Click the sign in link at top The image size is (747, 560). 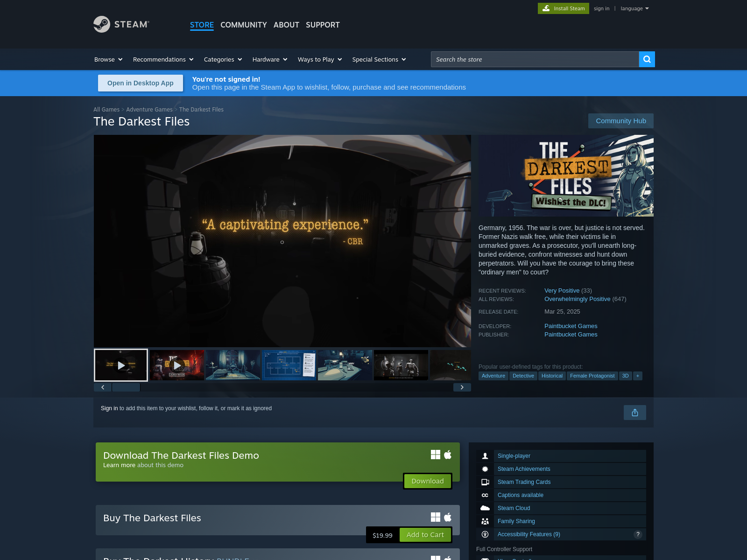[601, 8]
